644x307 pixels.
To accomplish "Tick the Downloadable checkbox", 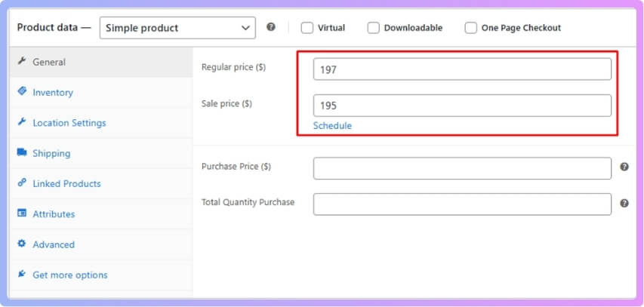I will pos(374,28).
